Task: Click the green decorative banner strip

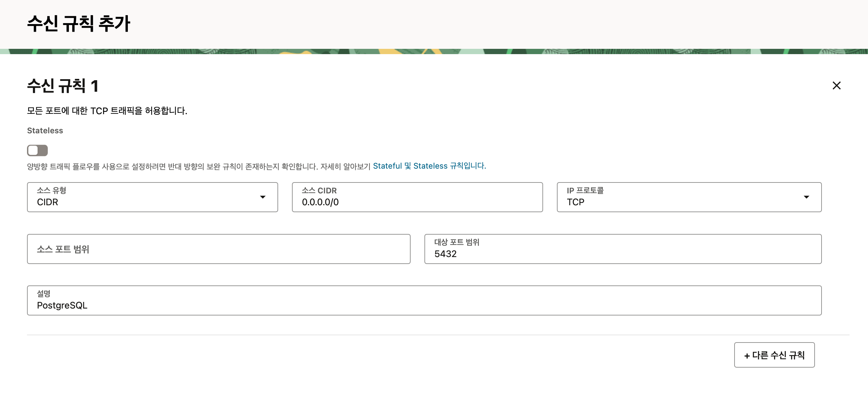Action: tap(434, 51)
